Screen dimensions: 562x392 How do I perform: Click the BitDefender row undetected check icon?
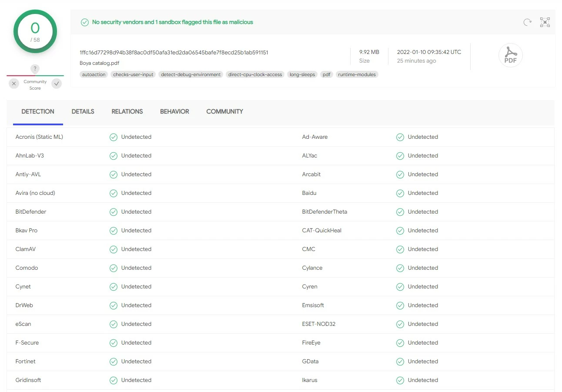(x=114, y=212)
